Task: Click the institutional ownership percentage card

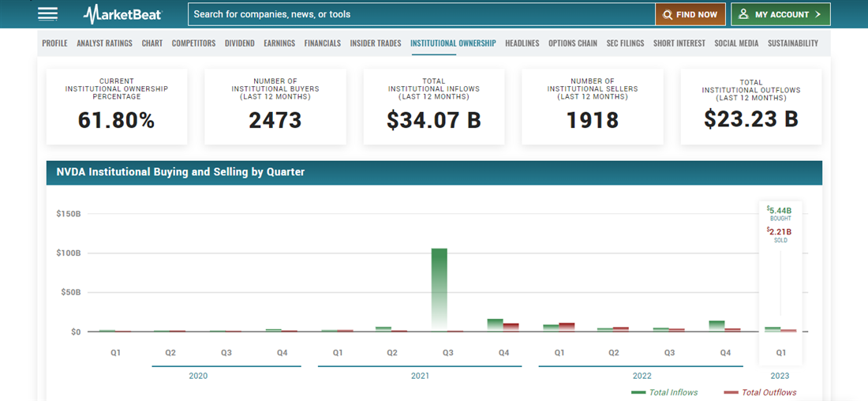Action: 117,107
